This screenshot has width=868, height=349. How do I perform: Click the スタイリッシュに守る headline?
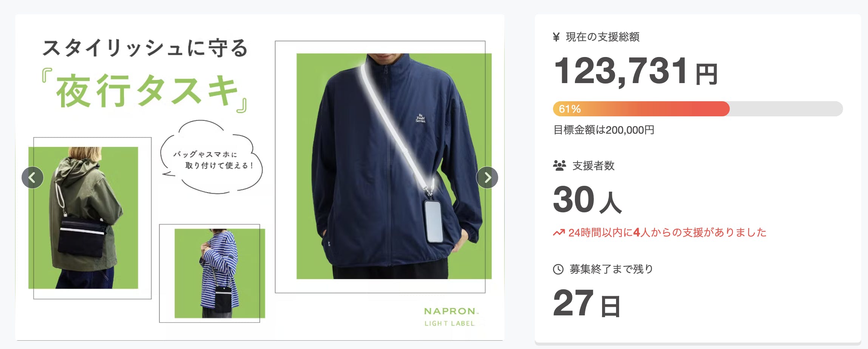[145, 48]
